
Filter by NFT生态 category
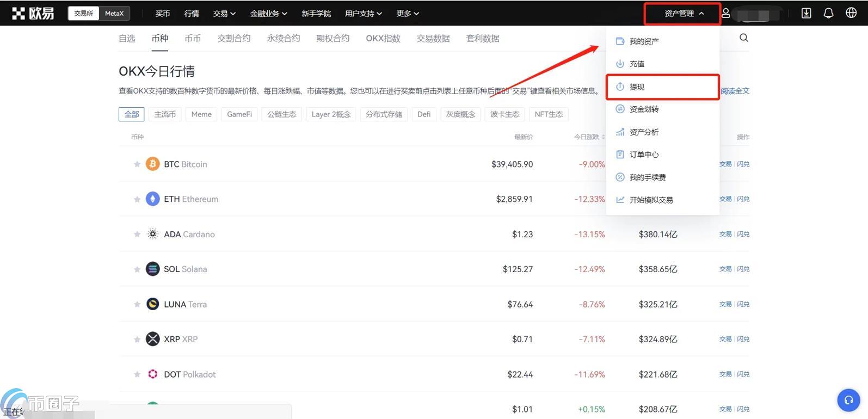point(549,114)
